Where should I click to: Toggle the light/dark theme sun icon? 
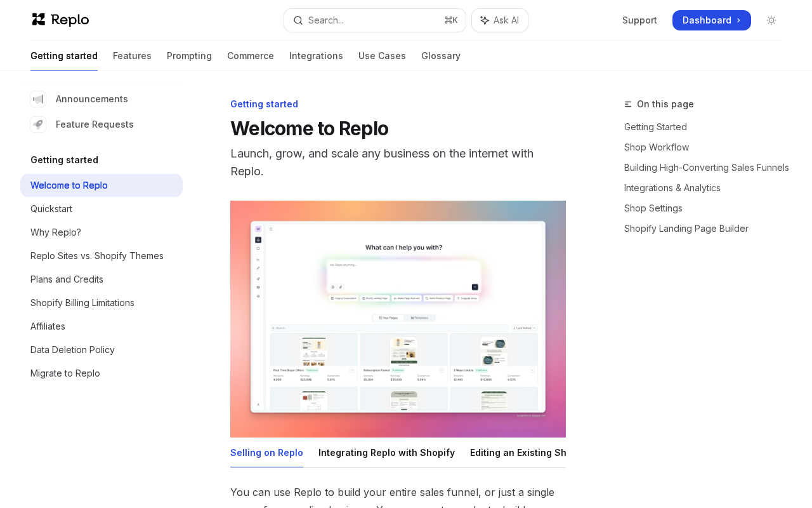[x=771, y=20]
